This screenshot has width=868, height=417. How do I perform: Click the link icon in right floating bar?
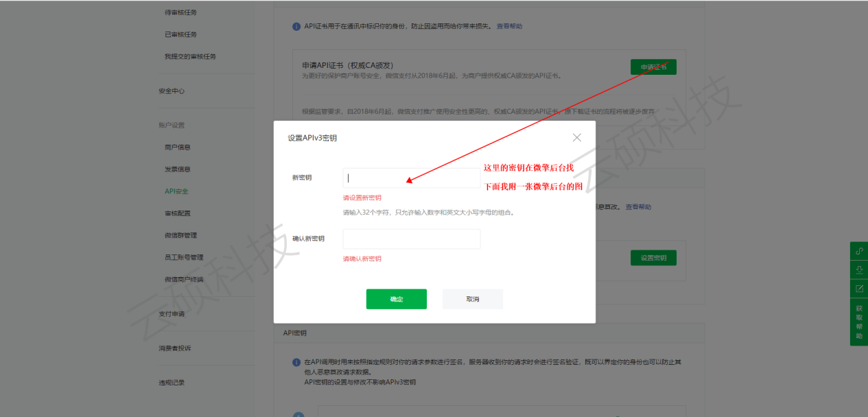(x=858, y=251)
